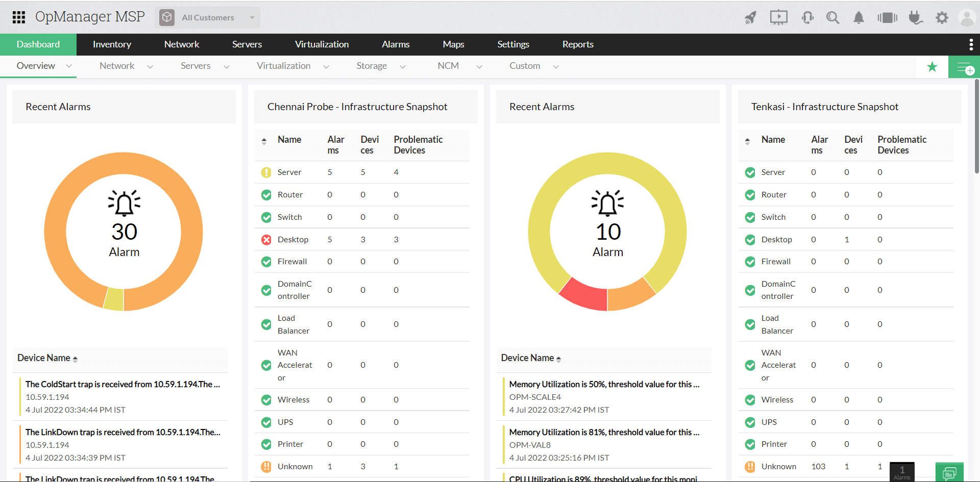
Task: Click Chennai Probe Firewall row name
Action: pos(292,262)
